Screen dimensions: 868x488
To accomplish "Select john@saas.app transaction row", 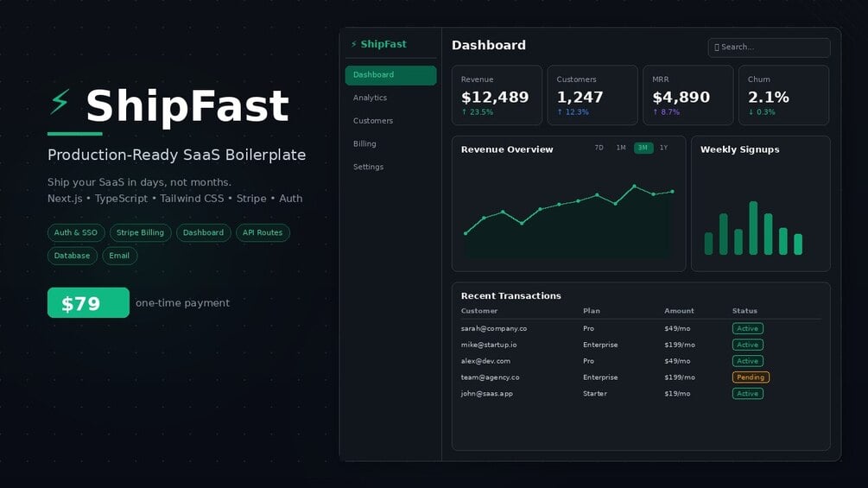I will coord(641,394).
